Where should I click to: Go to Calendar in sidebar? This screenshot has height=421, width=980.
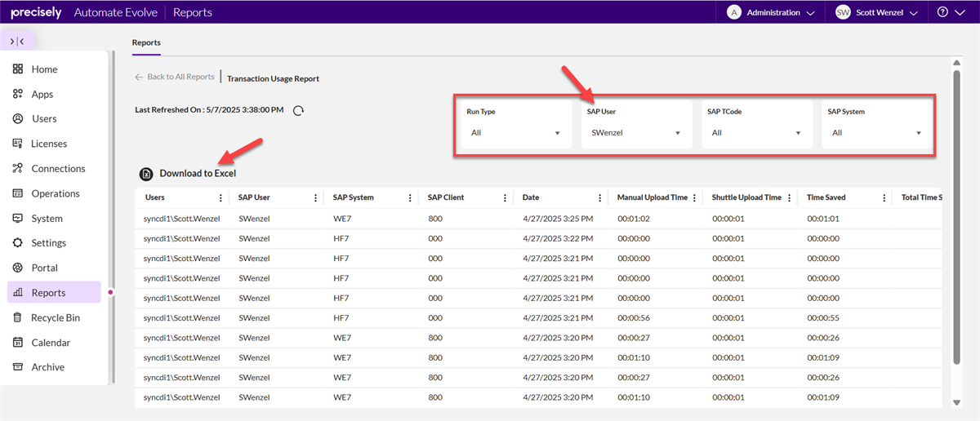50,343
